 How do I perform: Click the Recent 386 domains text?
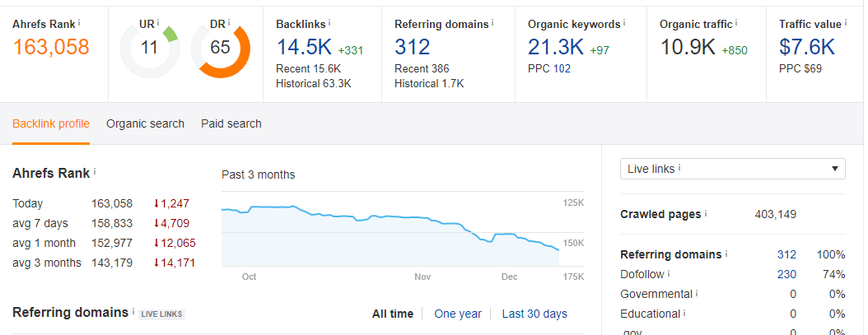(422, 69)
